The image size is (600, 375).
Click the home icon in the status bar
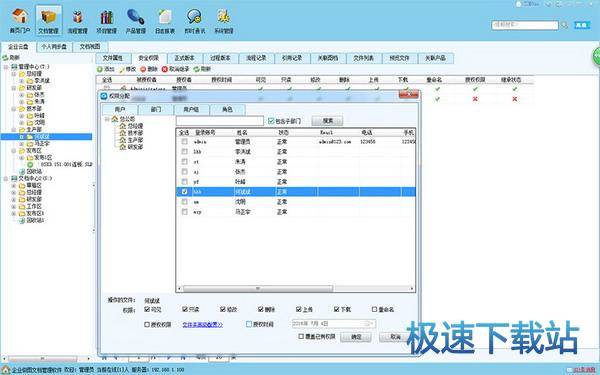click(x=5, y=370)
